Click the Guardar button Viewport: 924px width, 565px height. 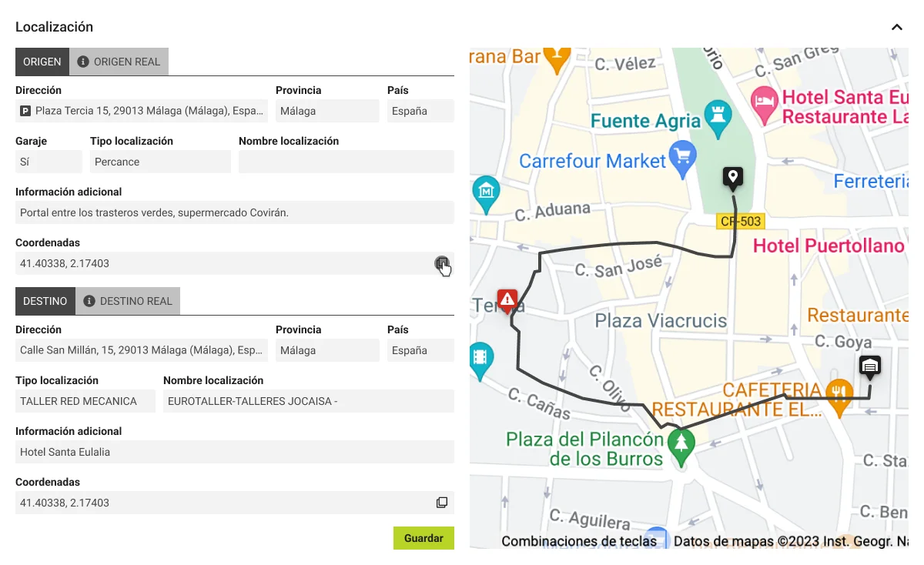click(x=423, y=538)
